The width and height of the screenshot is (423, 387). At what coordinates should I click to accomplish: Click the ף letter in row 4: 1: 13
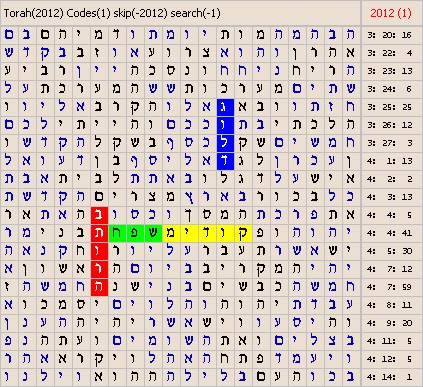coord(135,161)
